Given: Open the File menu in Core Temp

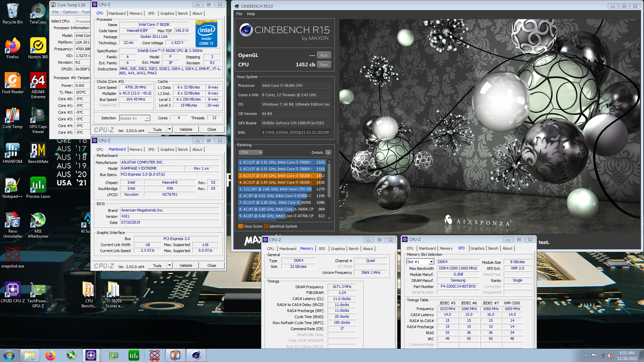Looking at the screenshot, I should pyautogui.click(x=55, y=12).
